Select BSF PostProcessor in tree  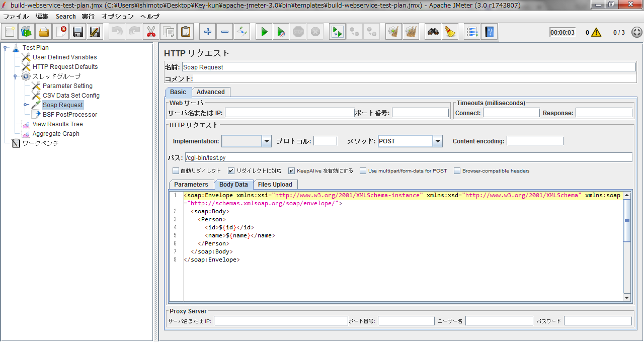pos(70,115)
